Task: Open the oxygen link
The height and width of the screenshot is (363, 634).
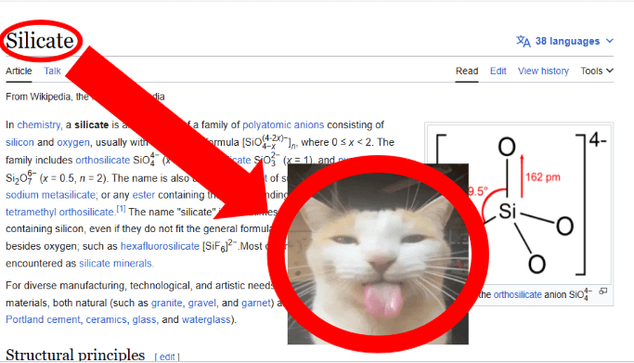Action: [73, 142]
